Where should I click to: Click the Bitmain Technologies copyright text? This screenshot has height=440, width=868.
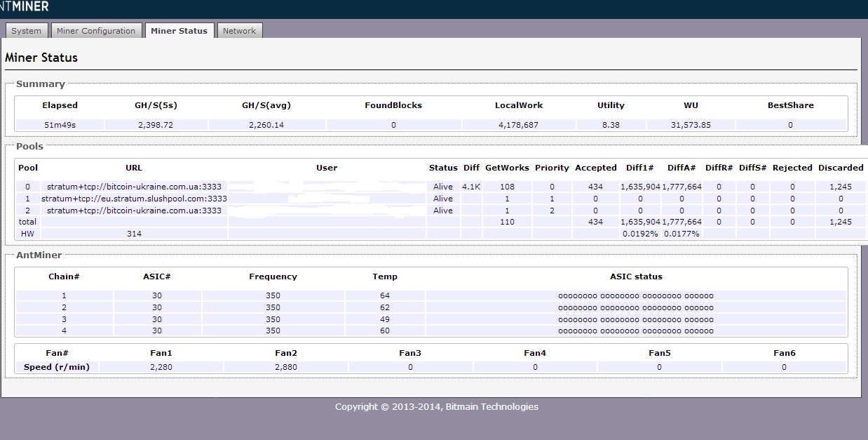(436, 406)
